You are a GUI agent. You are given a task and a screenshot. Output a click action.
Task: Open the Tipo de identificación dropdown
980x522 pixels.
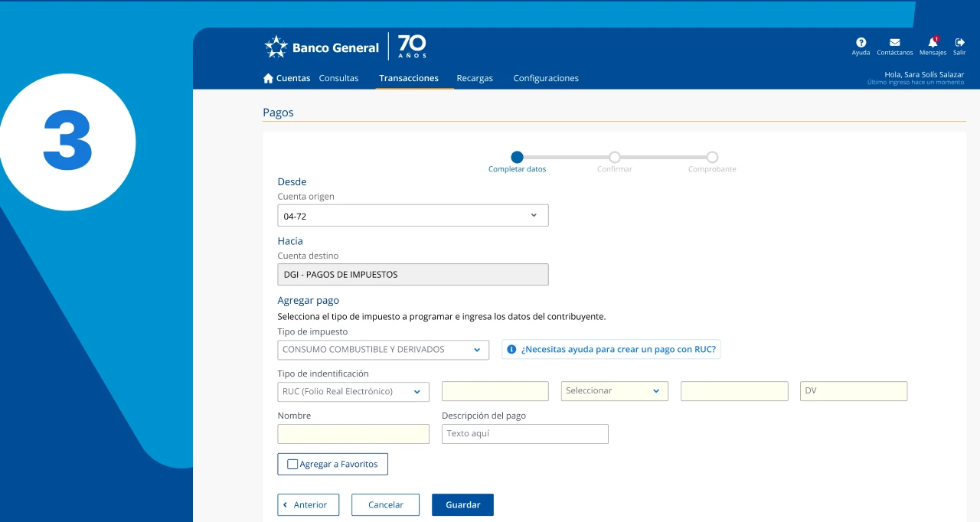point(417,392)
